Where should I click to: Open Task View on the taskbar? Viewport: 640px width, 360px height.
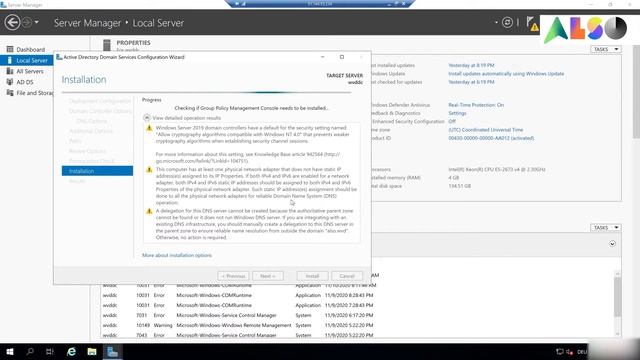click(50, 351)
